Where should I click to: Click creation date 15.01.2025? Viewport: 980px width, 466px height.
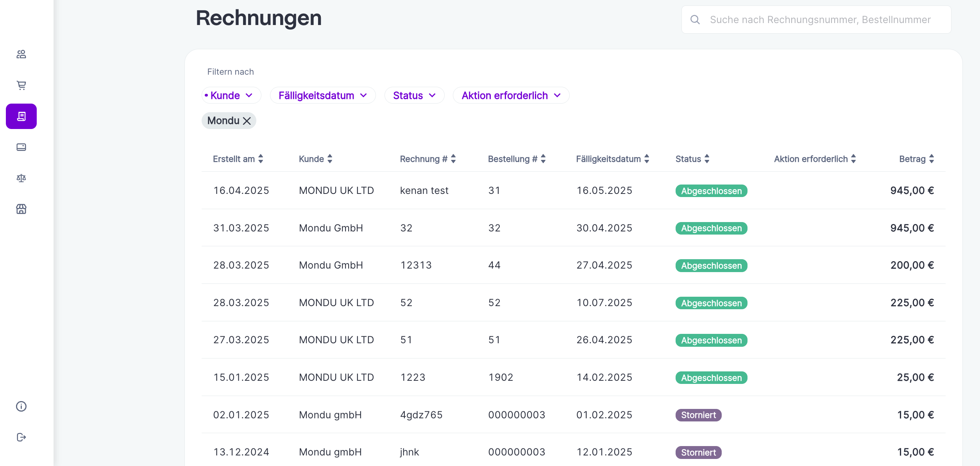click(241, 378)
